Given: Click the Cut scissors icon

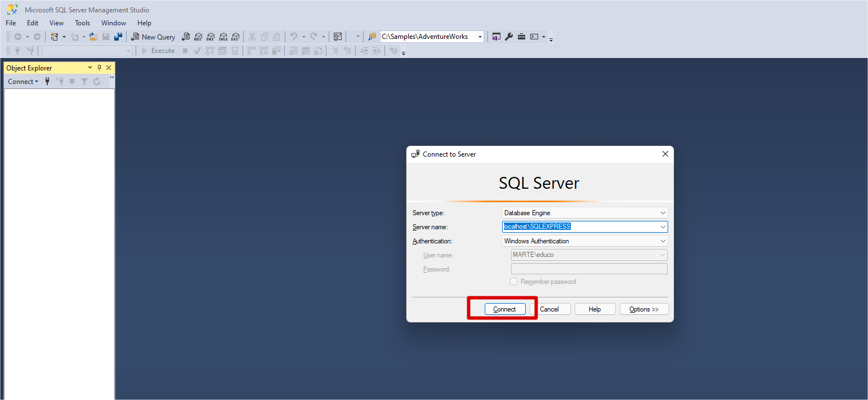Looking at the screenshot, I should click(x=252, y=37).
